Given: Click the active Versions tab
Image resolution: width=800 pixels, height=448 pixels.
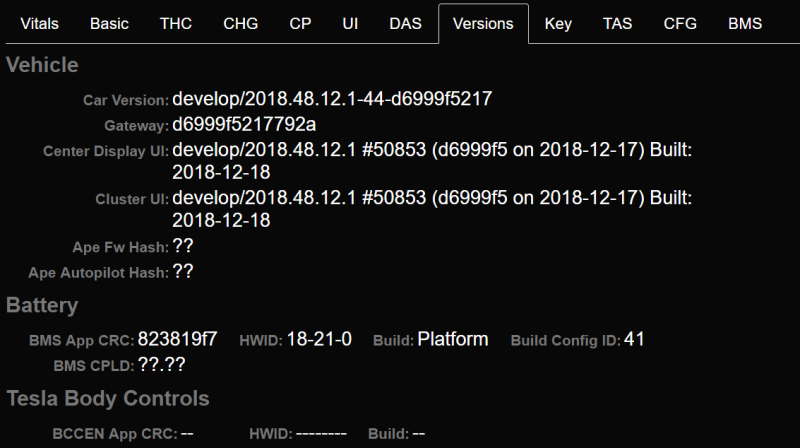Looking at the screenshot, I should tap(483, 24).
